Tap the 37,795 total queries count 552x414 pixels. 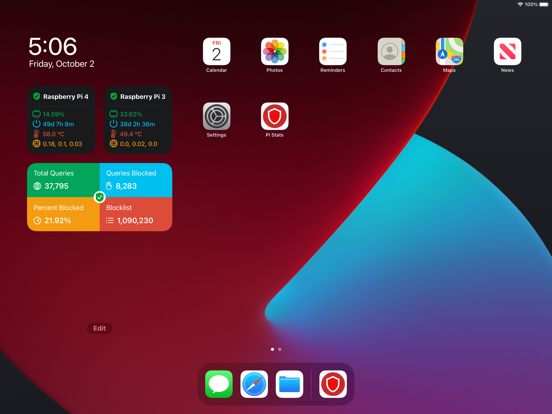[x=56, y=186]
